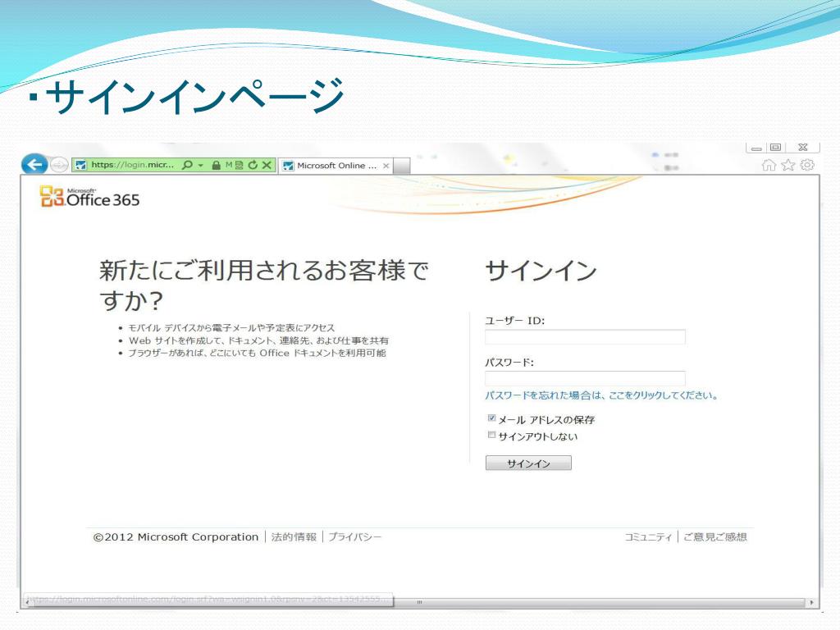This screenshot has height=630, width=840.
Task: Click the bullet starting with Web サイトを作成して
Action: [258, 340]
